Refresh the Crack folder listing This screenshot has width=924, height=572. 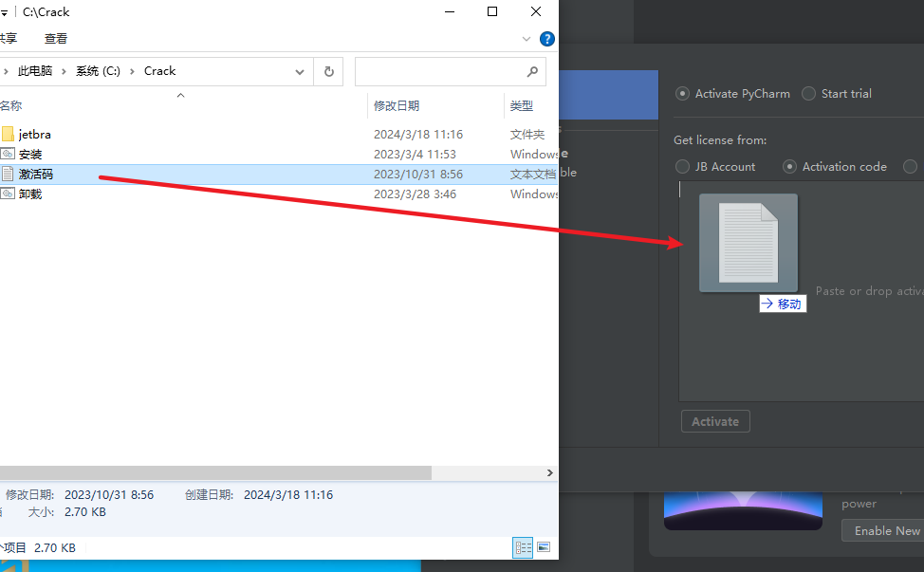pyautogui.click(x=329, y=71)
